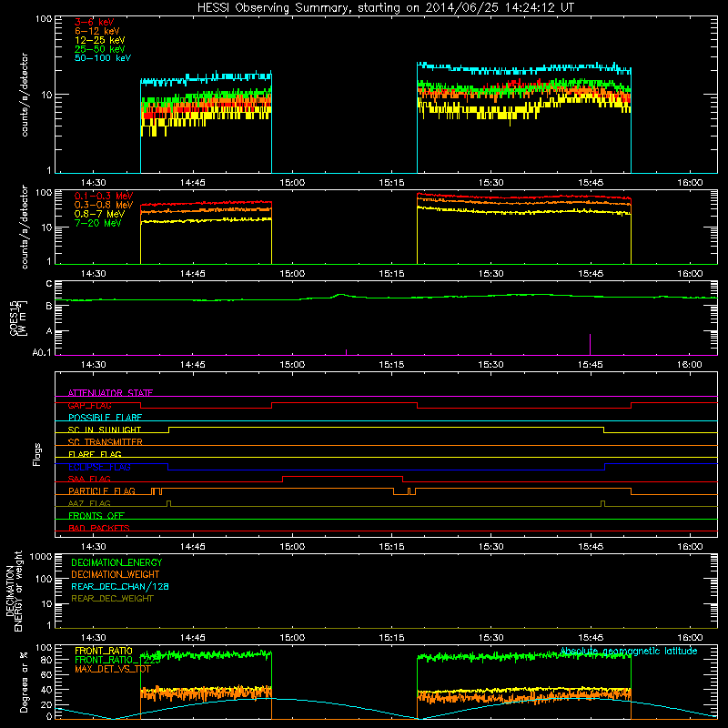Click the 0.8-7 MeV legend label

tap(99, 214)
